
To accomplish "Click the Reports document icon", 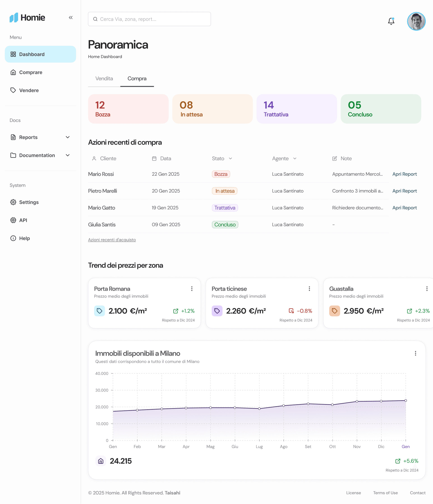I will tap(13, 137).
